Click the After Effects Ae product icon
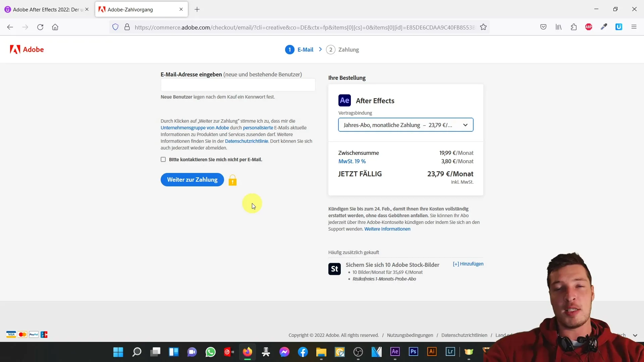 344,100
